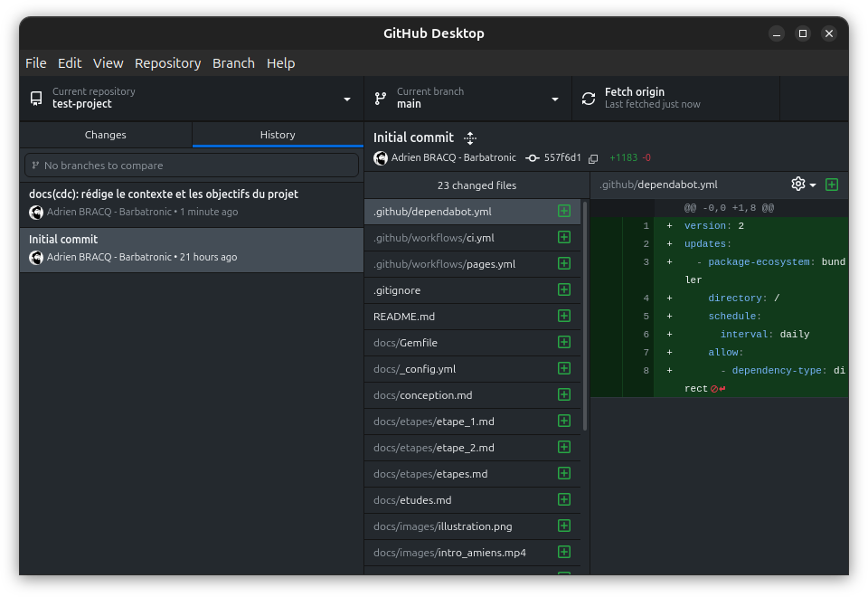Image resolution: width=868 pixels, height=597 pixels.
Task: Select the docs/etapes/etape_1.md file
Action: (x=472, y=422)
